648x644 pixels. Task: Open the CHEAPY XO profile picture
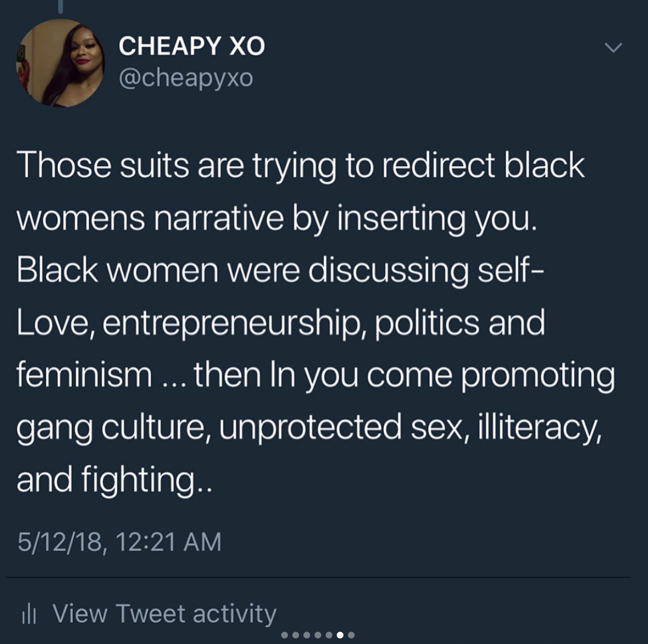[x=61, y=63]
